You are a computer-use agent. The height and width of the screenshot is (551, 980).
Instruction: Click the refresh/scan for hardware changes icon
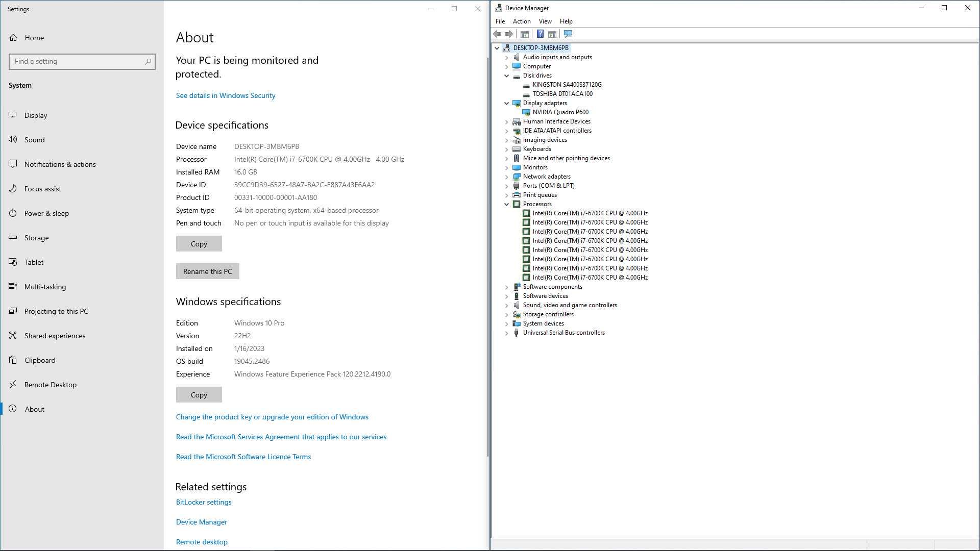pyautogui.click(x=568, y=34)
